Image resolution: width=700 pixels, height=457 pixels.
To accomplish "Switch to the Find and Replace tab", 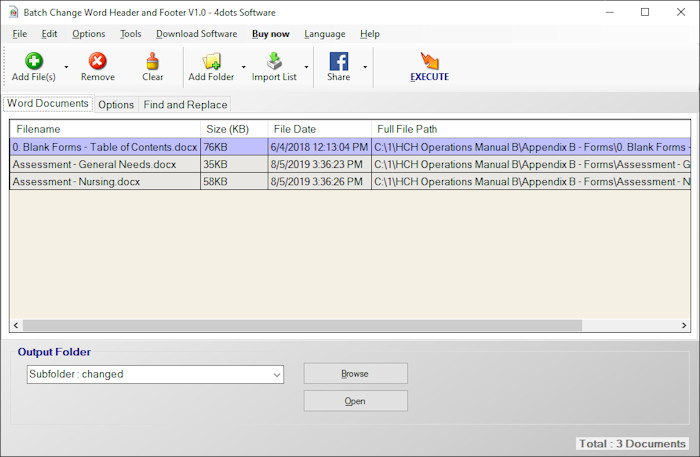I will point(185,104).
